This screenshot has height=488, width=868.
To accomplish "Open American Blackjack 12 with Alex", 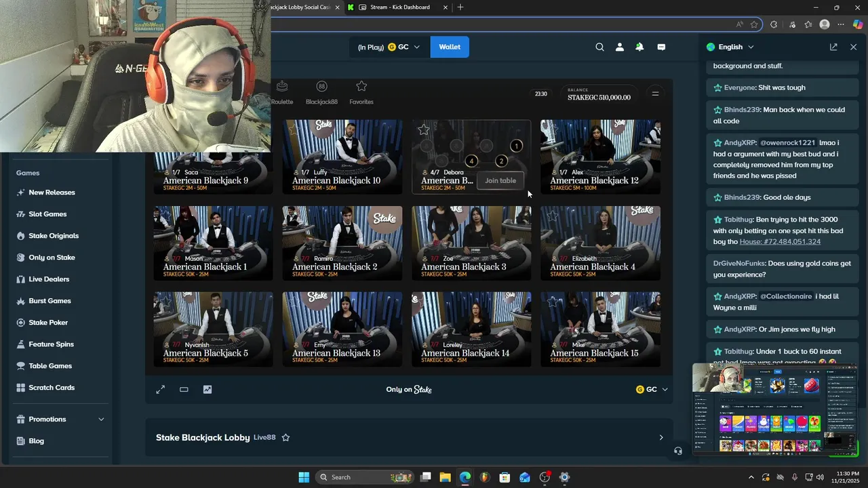I will click(x=600, y=157).
